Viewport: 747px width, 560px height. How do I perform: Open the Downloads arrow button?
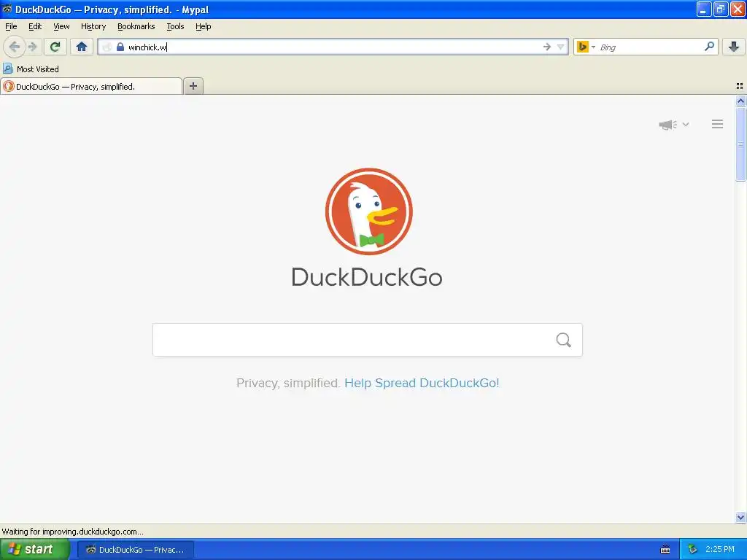click(734, 47)
